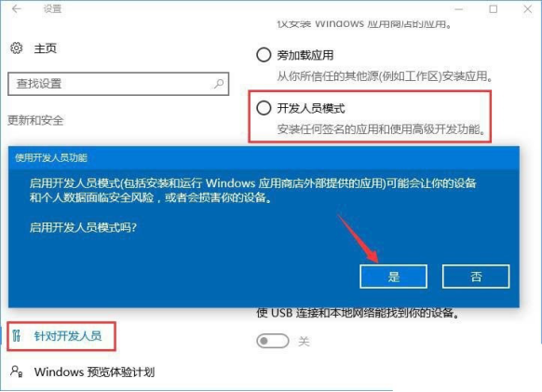
Task: Minimize the Settings window
Action: [x=459, y=9]
